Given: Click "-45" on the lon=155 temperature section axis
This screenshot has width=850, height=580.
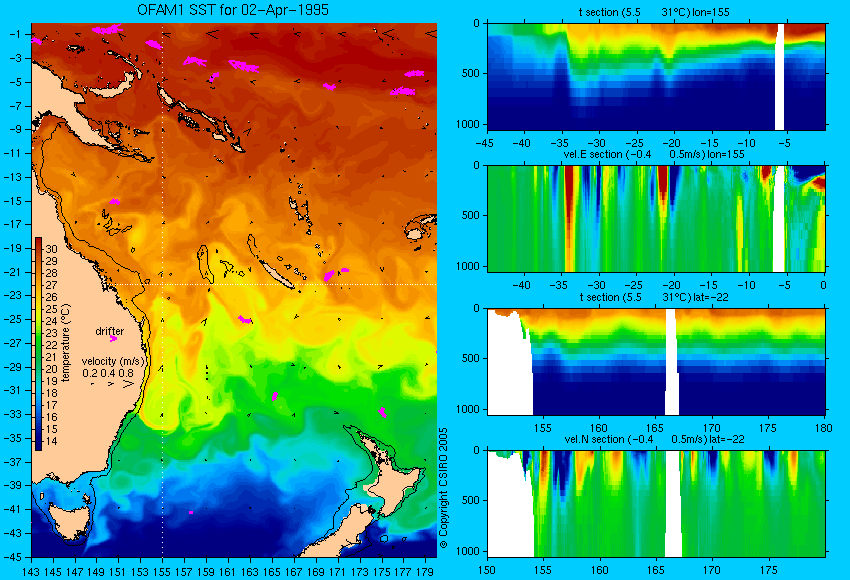Looking at the screenshot, I should (487, 143).
